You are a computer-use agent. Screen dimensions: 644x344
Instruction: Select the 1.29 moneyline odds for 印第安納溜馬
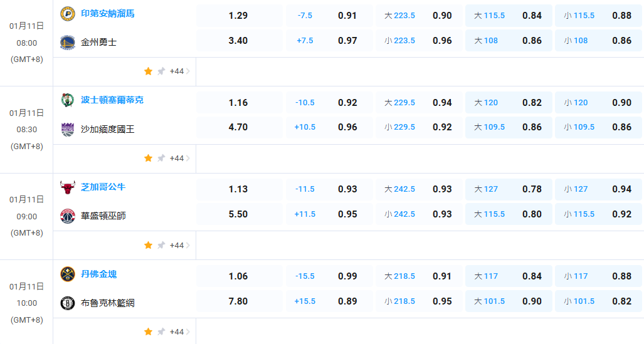(238, 15)
